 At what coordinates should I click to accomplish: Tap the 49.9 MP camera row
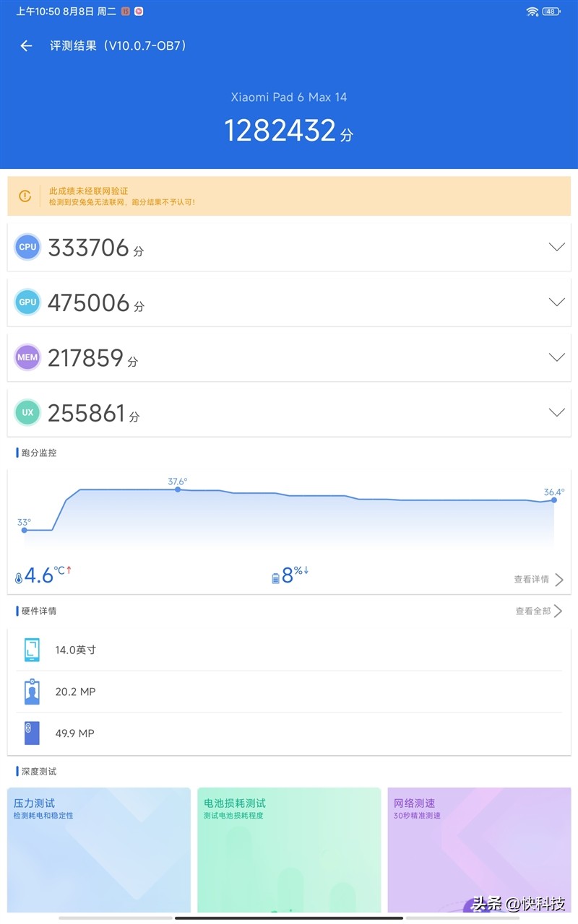click(x=289, y=733)
